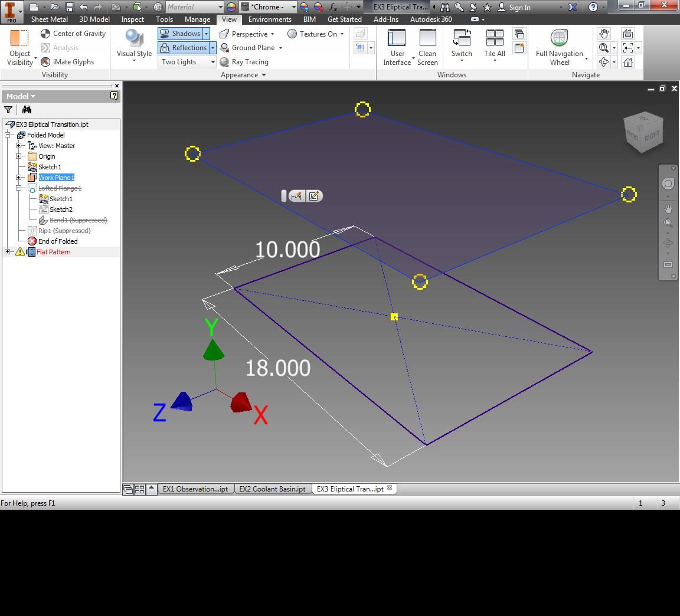This screenshot has width=680, height=616.
Task: Click the help question mark in Model panel
Action: pos(113,96)
